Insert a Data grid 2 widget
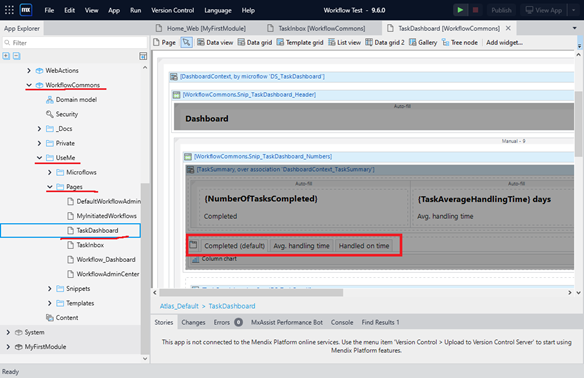This screenshot has width=584, height=378. [385, 42]
